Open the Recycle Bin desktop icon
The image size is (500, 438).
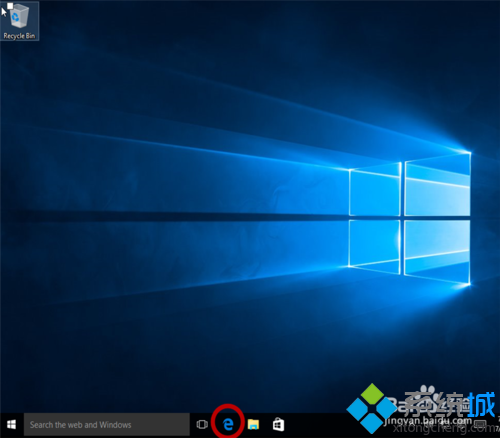[x=19, y=21]
